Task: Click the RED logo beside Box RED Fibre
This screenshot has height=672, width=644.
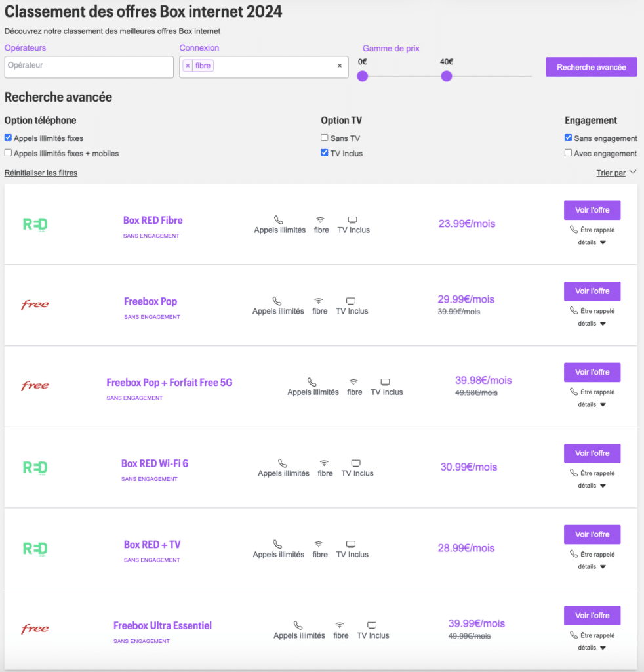Action: (x=35, y=224)
